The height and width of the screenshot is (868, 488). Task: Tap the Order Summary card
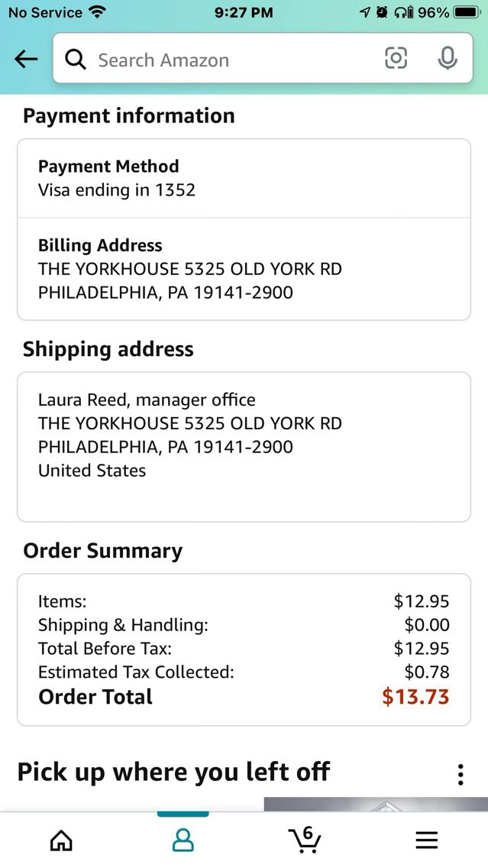click(244, 649)
